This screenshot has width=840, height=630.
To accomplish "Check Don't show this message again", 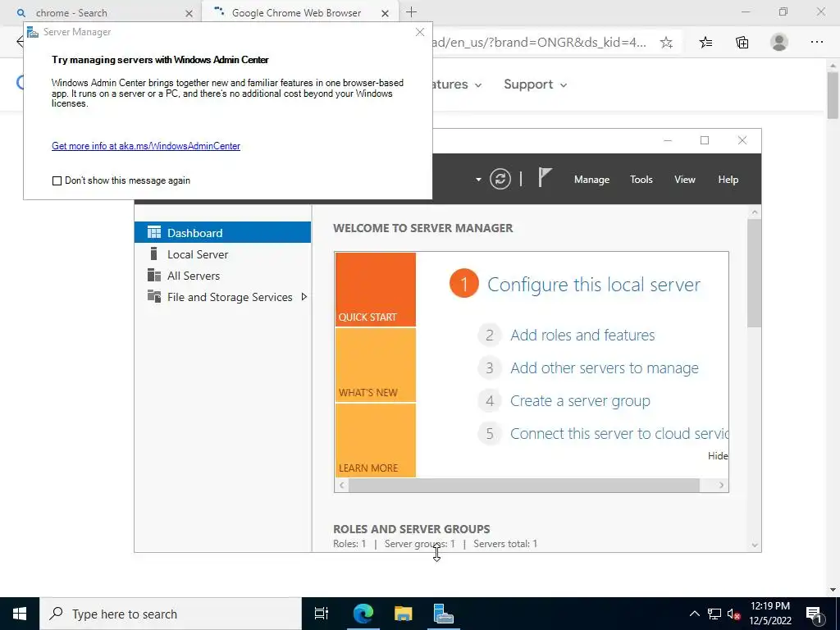I will pyautogui.click(x=57, y=181).
